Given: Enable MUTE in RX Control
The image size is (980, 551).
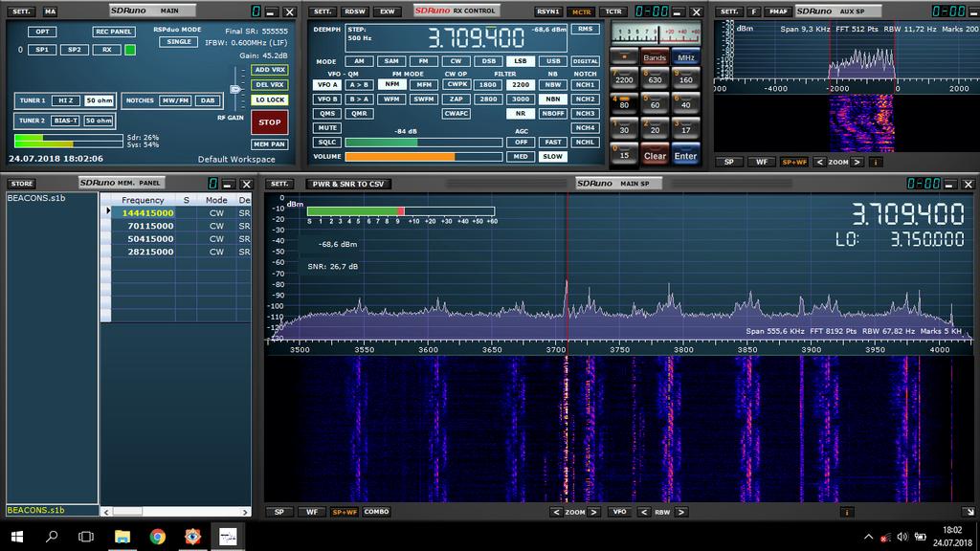Looking at the screenshot, I should [x=327, y=127].
